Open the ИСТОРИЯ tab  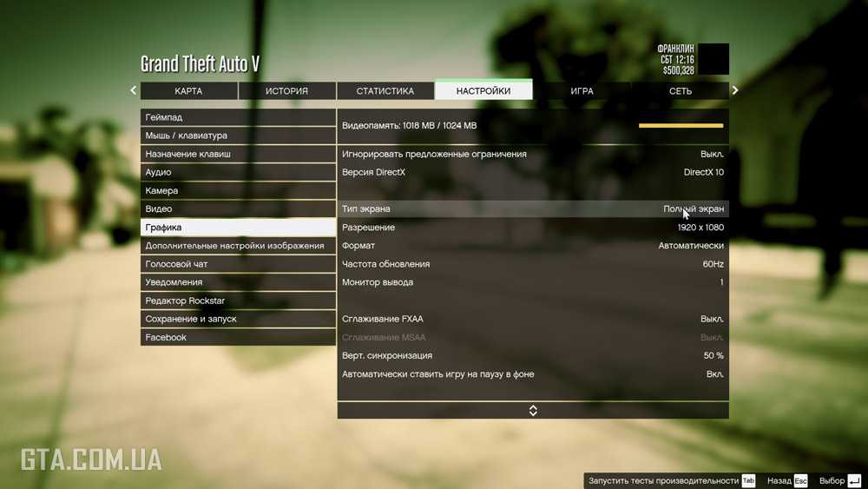[x=286, y=91]
